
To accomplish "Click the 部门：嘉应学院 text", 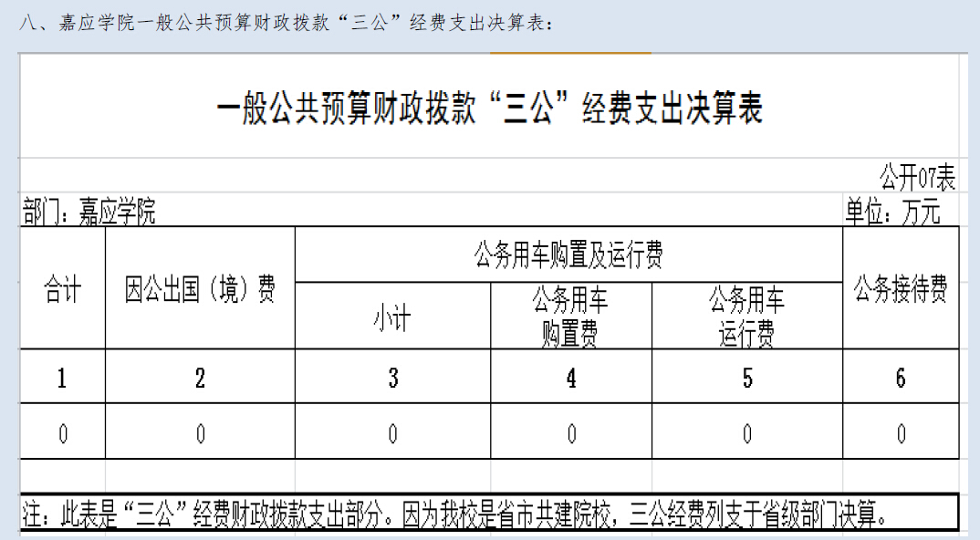I will click(x=89, y=212).
